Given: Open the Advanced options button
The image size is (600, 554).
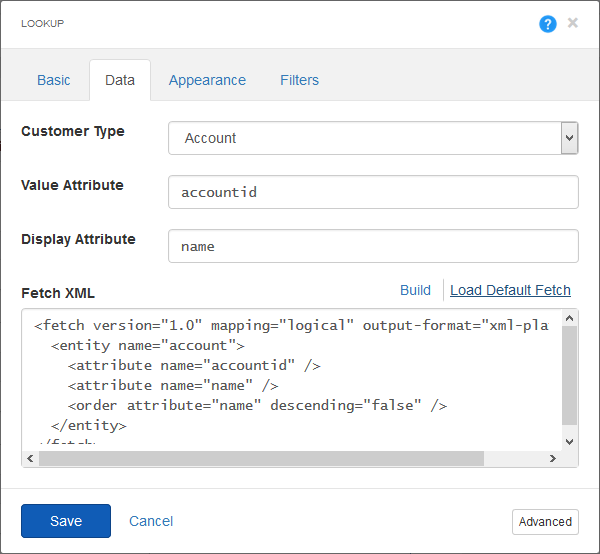Looking at the screenshot, I should tap(545, 522).
